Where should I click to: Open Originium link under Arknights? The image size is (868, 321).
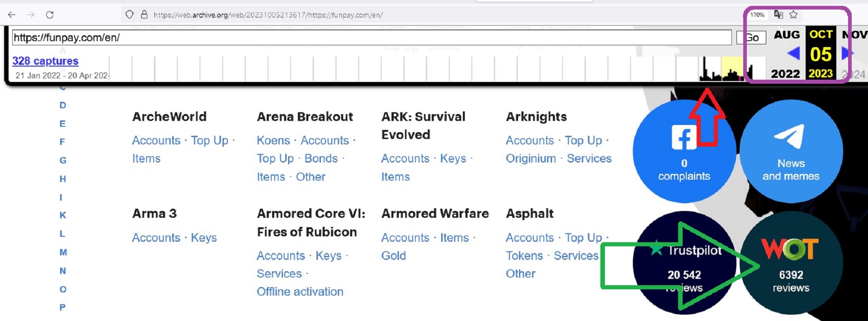click(531, 158)
